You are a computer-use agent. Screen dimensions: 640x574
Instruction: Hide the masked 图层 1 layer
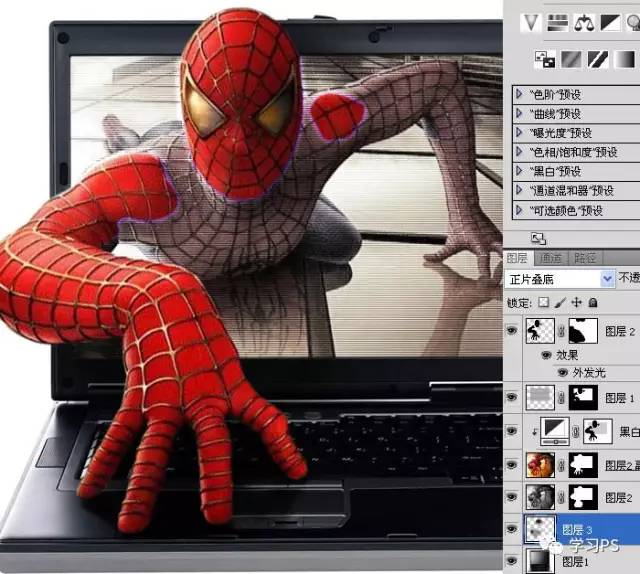pos(513,398)
